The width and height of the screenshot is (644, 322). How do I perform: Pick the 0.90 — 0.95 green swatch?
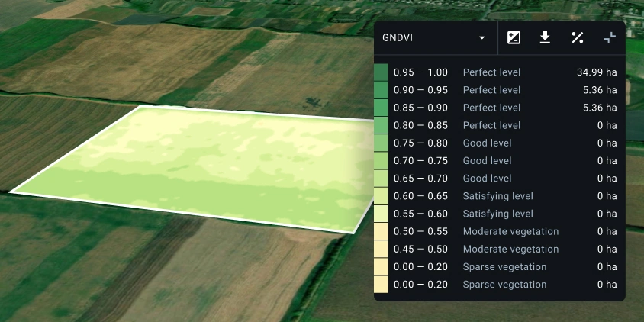[x=381, y=90]
